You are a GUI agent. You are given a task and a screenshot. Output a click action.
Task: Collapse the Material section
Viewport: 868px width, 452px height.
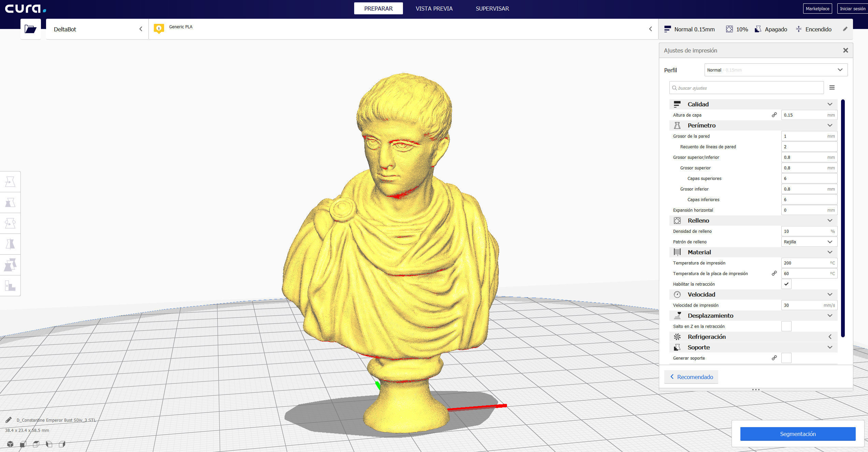(753, 252)
